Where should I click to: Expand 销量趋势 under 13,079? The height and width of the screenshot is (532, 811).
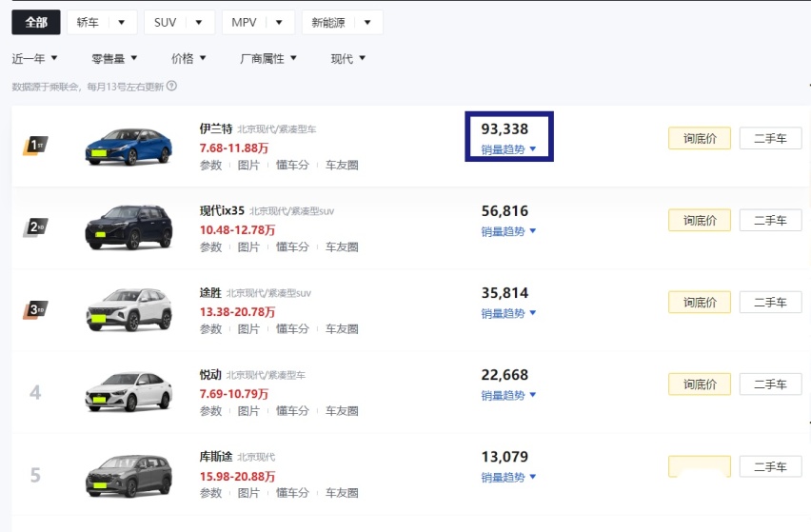[508, 477]
